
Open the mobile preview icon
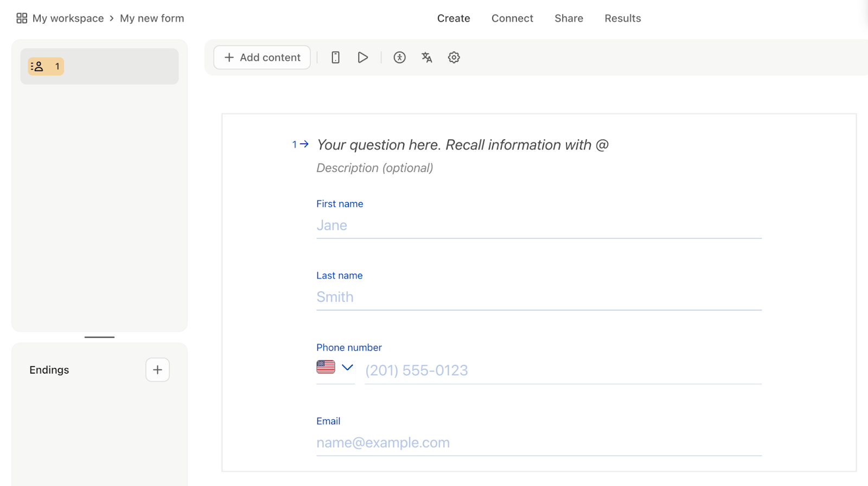pyautogui.click(x=335, y=58)
